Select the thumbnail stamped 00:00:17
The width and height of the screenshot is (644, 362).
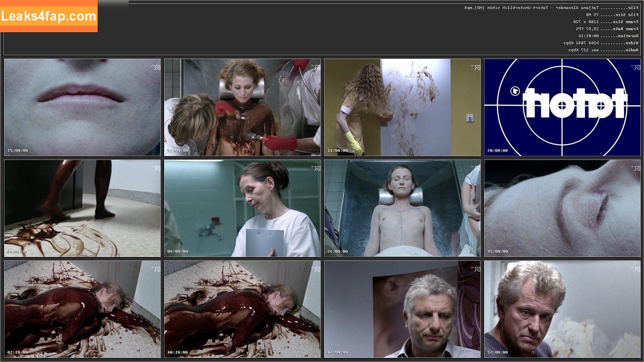(242, 107)
